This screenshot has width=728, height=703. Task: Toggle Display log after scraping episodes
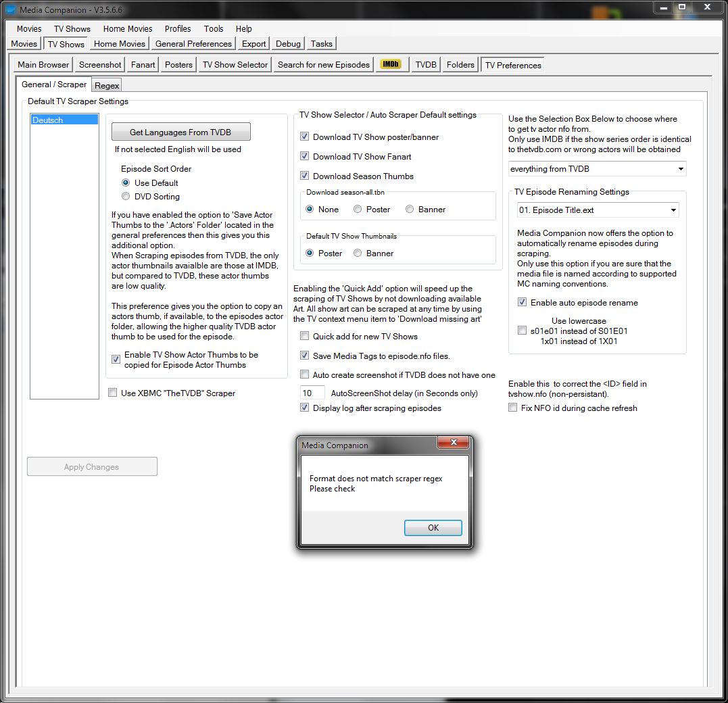(x=304, y=408)
